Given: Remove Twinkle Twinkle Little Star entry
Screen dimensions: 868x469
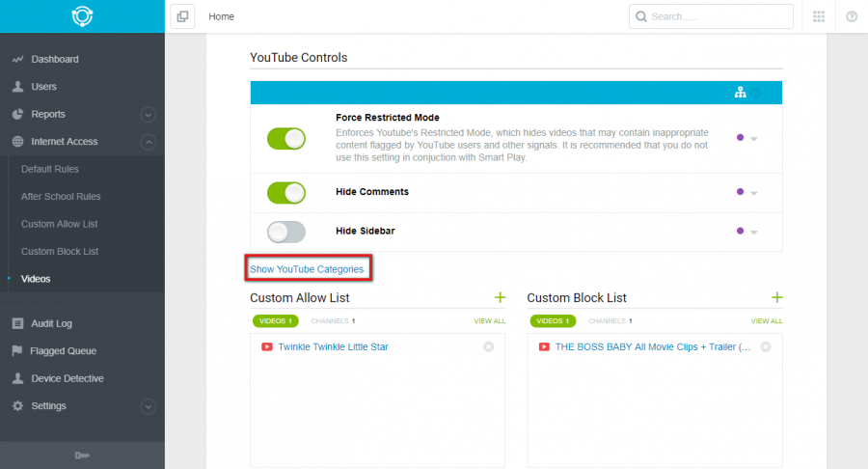Looking at the screenshot, I should [488, 346].
